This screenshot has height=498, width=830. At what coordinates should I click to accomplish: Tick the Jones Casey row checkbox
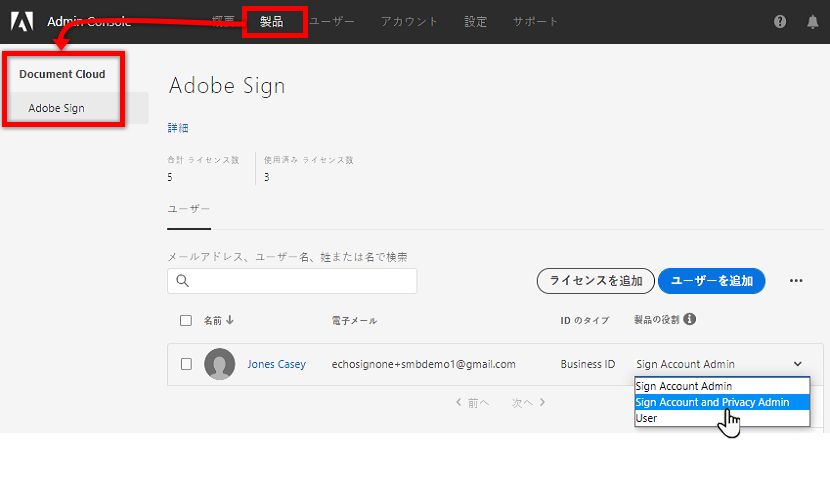[186, 364]
